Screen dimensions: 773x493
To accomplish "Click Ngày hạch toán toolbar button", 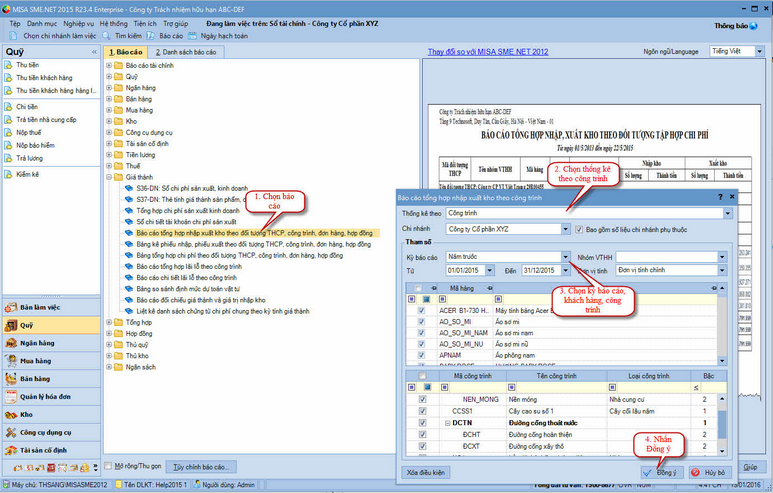I will [x=218, y=36].
